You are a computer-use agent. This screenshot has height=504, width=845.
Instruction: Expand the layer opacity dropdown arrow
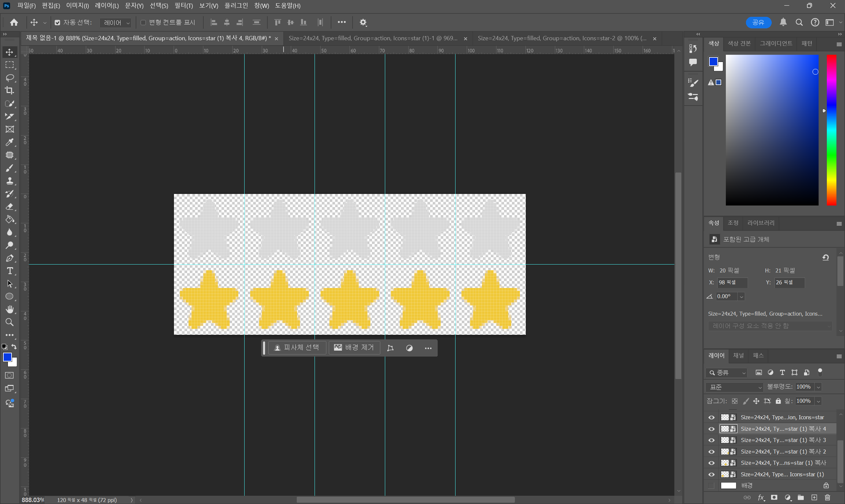[819, 387]
